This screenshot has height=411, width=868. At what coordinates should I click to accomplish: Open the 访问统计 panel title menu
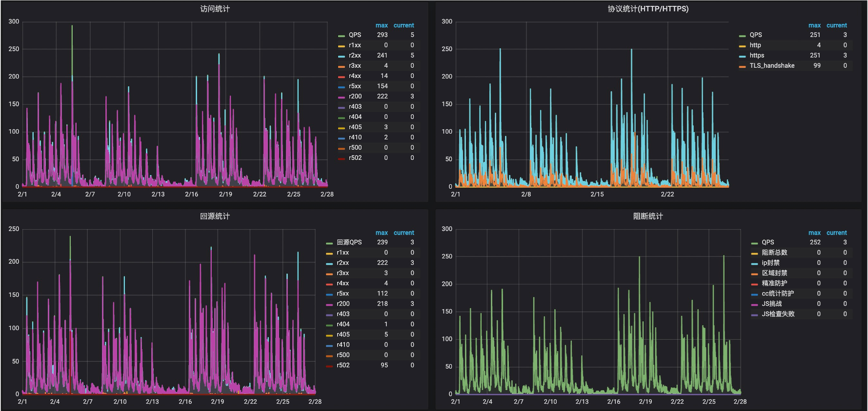pyautogui.click(x=215, y=9)
